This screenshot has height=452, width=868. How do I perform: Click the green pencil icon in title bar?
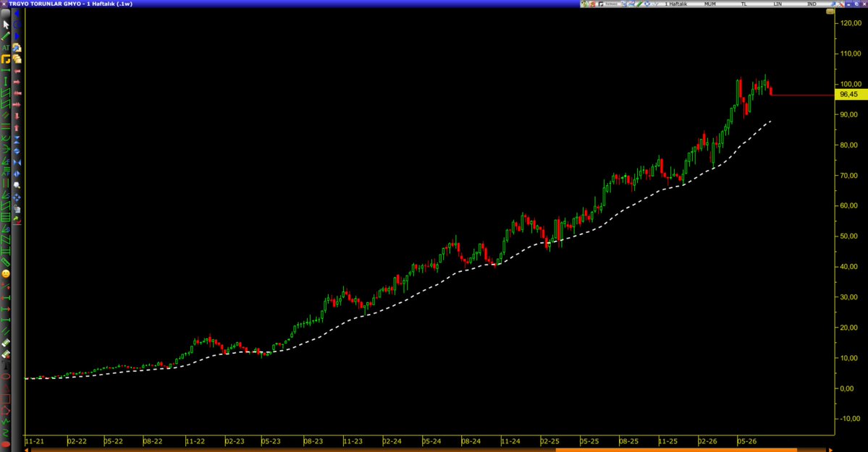point(639,4)
